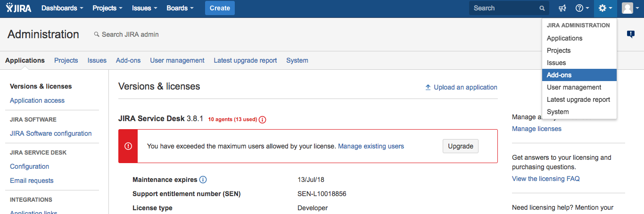Switch to the Issues admin tab
Screen dimensions: 644x214
click(x=97, y=60)
